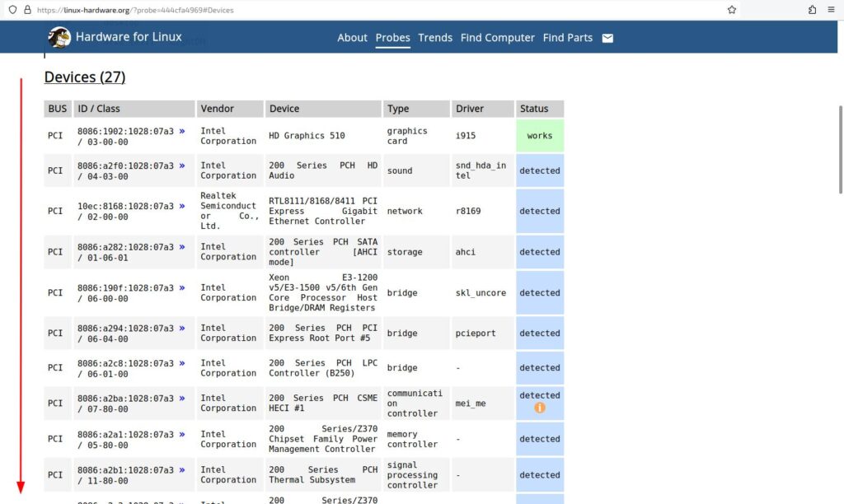The height and width of the screenshot is (504, 844).
Task: Click the info icon in CSME HECI status
Action: point(539,408)
